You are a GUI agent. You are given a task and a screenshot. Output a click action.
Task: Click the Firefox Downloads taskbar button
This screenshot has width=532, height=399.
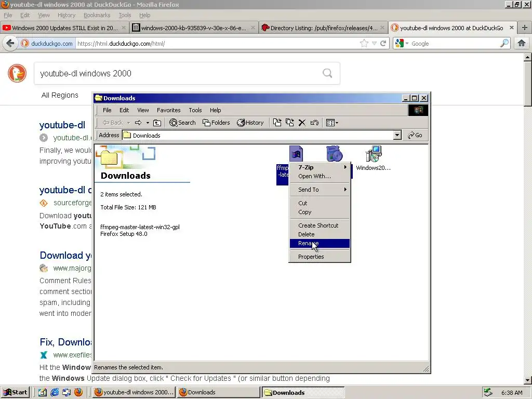click(x=218, y=393)
